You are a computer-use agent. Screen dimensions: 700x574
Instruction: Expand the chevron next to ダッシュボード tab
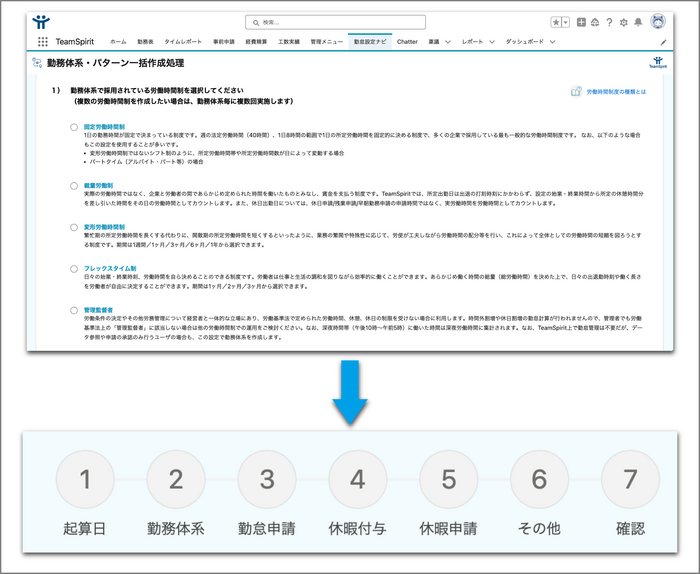[552, 42]
